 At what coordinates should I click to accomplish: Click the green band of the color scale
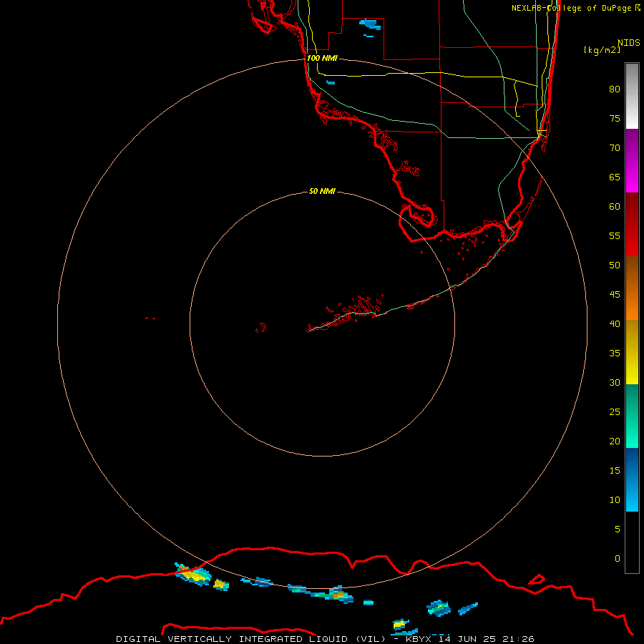click(632, 416)
